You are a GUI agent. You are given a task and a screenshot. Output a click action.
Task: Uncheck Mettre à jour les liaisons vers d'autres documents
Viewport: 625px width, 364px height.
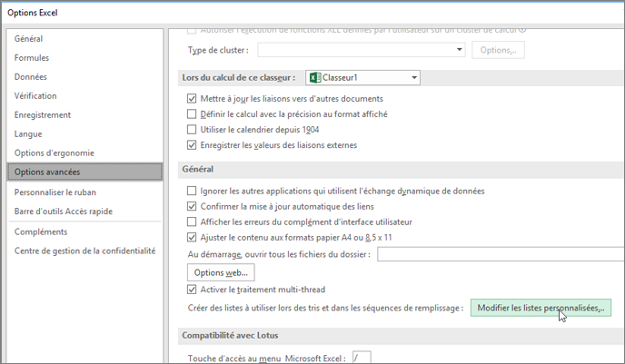tap(192, 99)
